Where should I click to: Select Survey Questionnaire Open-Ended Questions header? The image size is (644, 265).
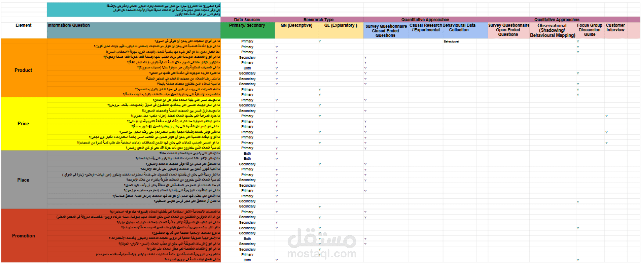pos(508,30)
